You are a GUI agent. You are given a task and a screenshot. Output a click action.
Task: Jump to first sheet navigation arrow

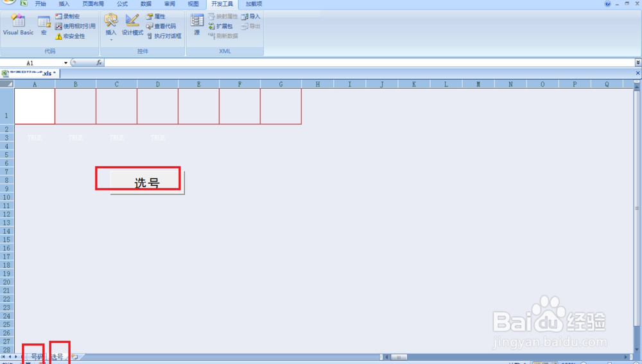(x=3, y=357)
